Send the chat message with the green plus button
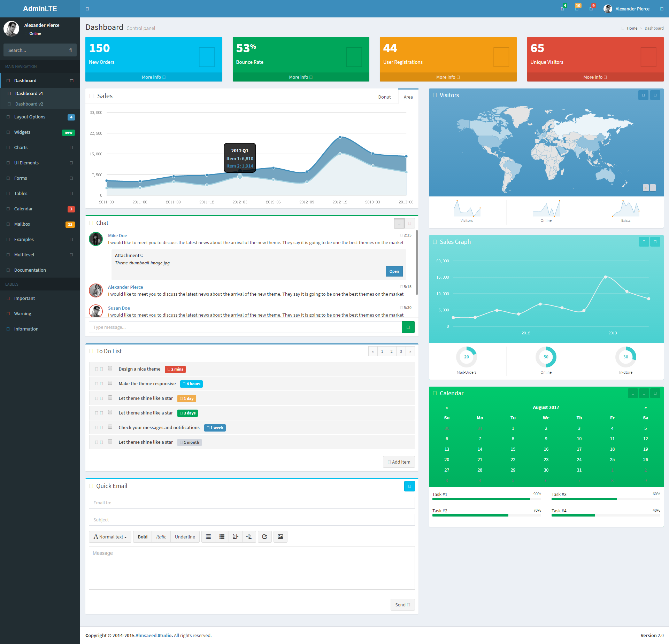Screen dimensions: 669x644 408,327
